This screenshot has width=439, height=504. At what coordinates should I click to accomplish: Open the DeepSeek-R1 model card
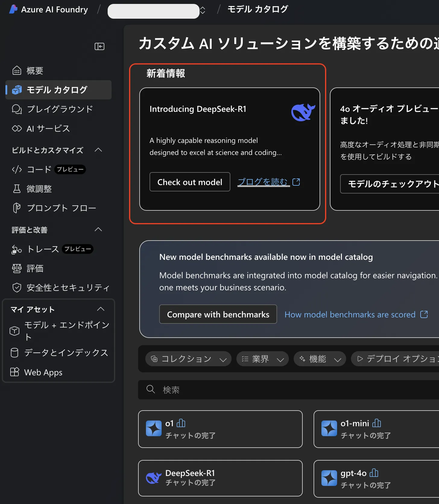(220, 478)
